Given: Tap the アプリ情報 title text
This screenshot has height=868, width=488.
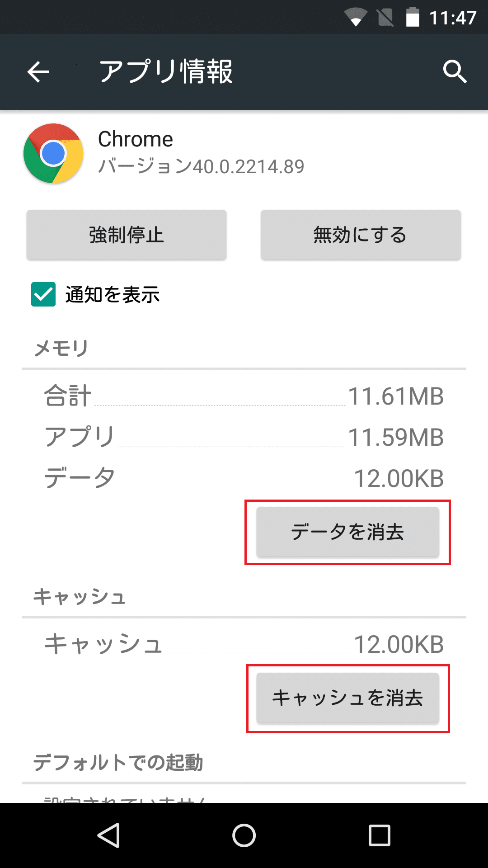Looking at the screenshot, I should click(x=166, y=71).
